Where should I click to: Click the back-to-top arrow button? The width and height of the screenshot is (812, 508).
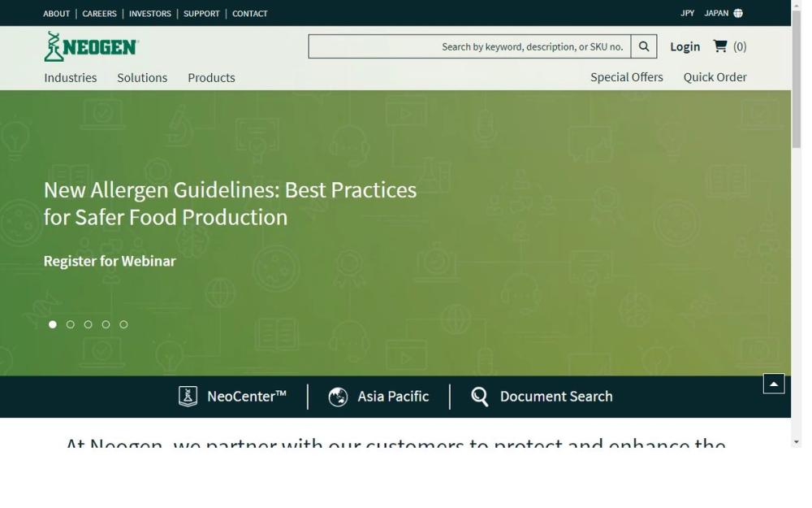[x=774, y=384]
